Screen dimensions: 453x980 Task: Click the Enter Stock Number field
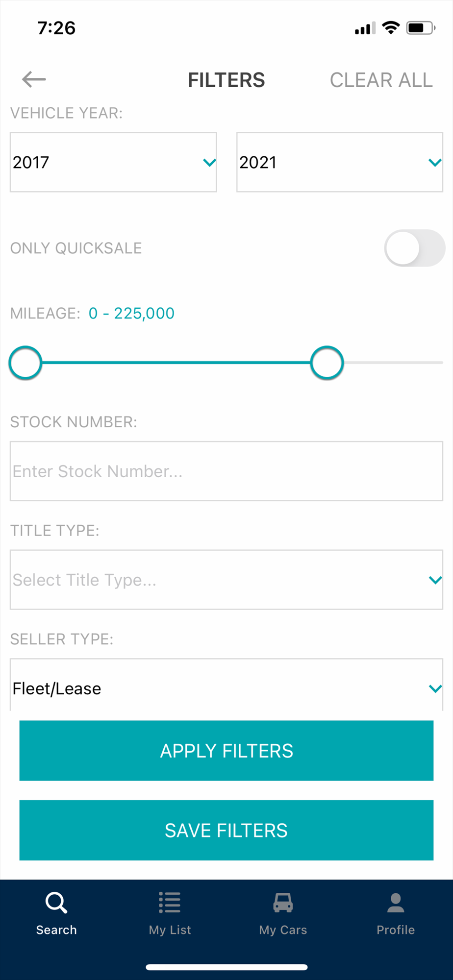point(226,471)
